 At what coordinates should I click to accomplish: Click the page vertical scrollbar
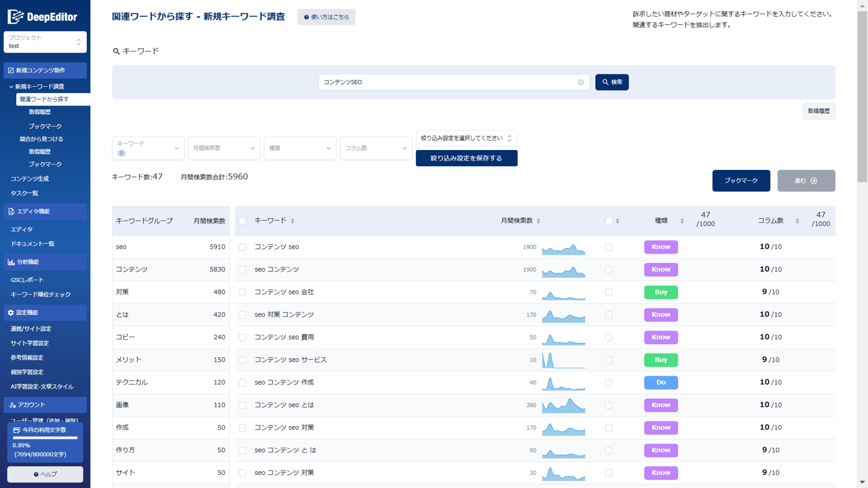[x=862, y=97]
